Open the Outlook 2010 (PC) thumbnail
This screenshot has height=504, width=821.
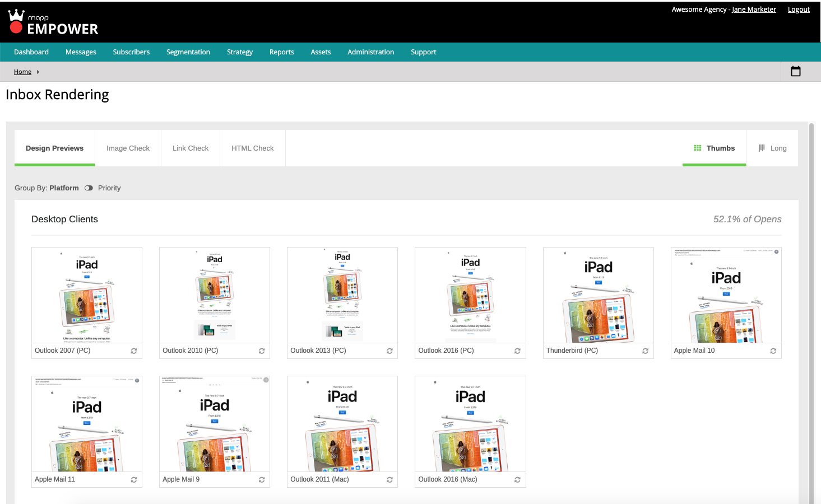(x=215, y=295)
